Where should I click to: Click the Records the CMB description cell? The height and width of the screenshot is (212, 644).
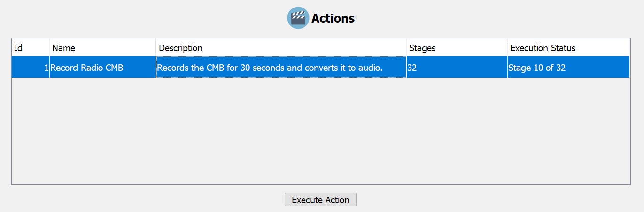(x=281, y=68)
